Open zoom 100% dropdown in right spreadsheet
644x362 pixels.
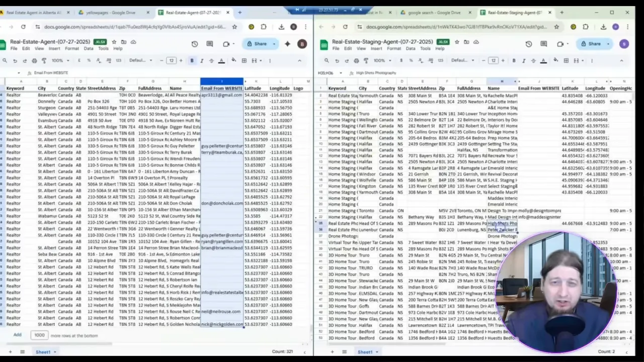click(382, 60)
